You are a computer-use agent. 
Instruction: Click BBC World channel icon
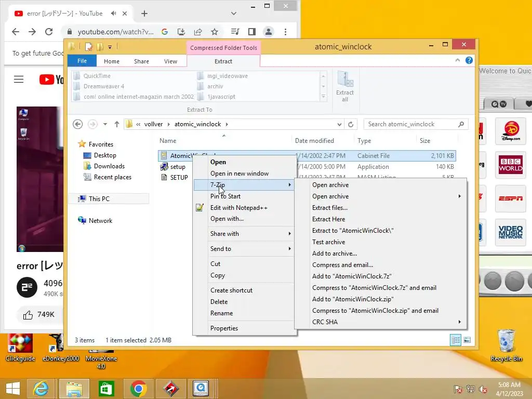[x=511, y=165]
